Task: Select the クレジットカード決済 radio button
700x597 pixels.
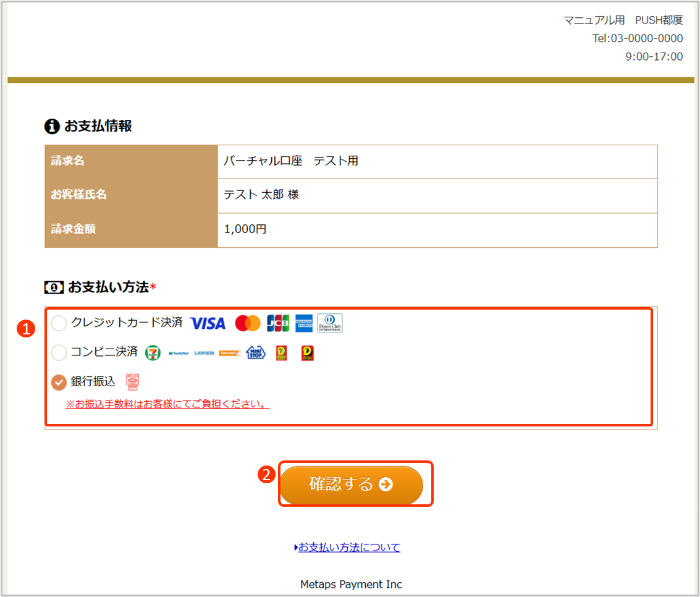Action: pos(59,323)
